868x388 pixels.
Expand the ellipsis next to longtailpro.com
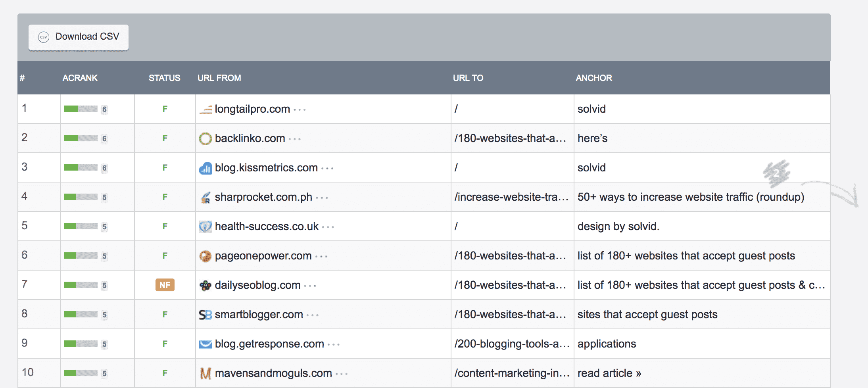(300, 110)
